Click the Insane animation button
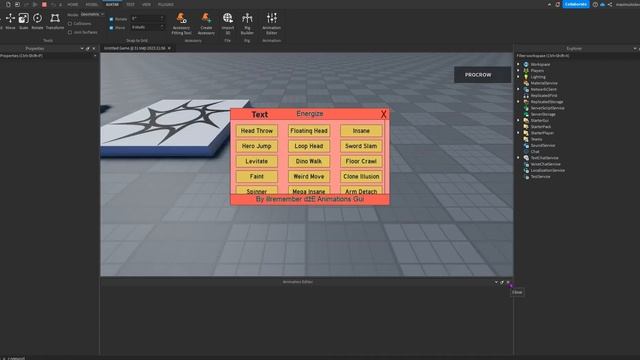The width and height of the screenshot is (640, 360). click(x=361, y=131)
